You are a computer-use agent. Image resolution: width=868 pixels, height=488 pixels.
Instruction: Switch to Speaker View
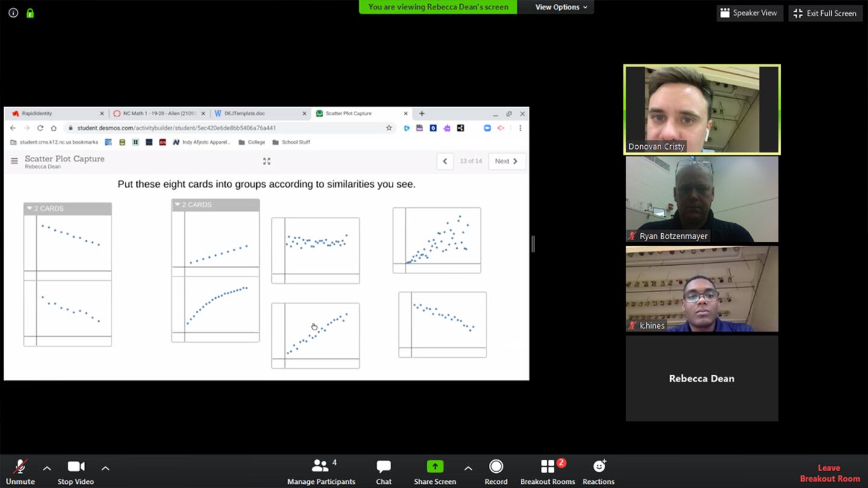point(749,13)
